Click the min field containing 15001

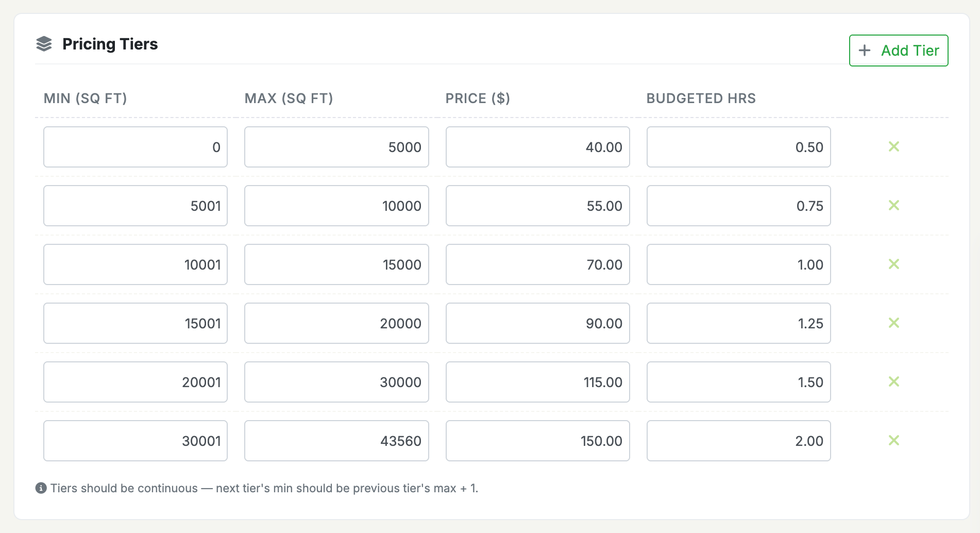(136, 323)
